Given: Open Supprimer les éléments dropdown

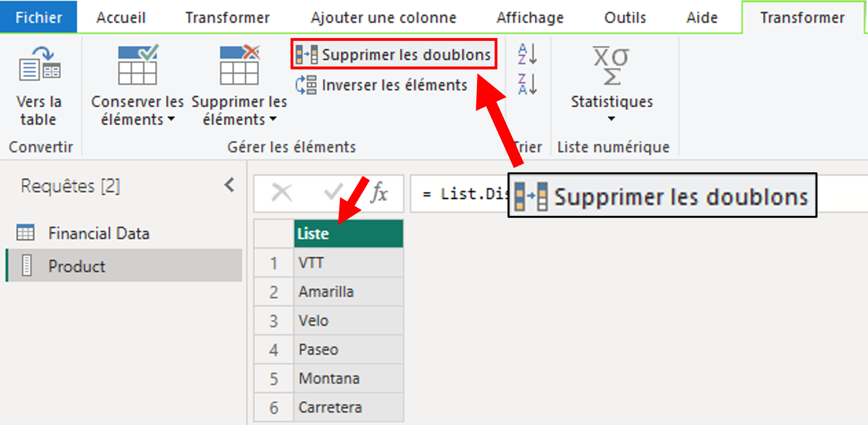Looking at the screenshot, I should (239, 110).
